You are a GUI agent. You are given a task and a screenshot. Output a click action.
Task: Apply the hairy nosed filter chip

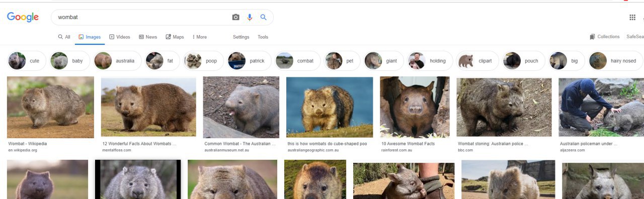click(x=616, y=61)
